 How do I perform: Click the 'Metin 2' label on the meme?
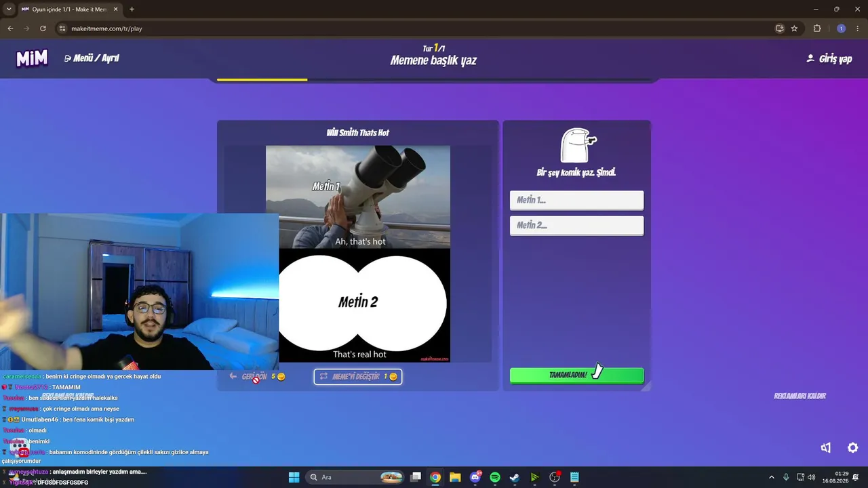[x=358, y=302]
